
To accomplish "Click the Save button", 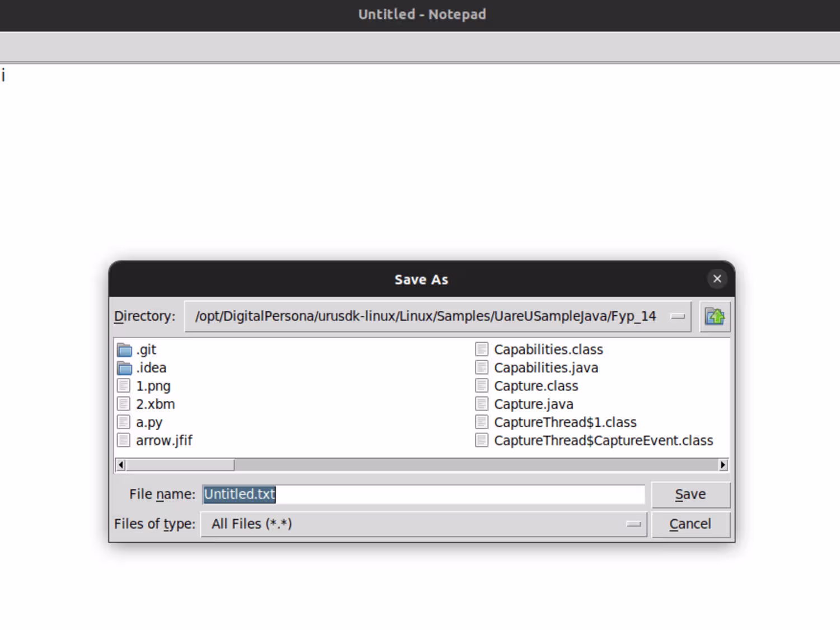I will (690, 494).
